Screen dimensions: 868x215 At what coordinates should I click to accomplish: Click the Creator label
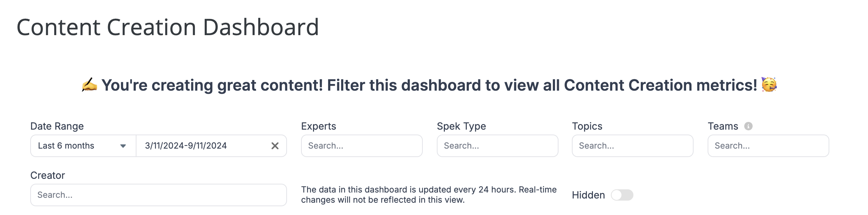click(x=47, y=175)
